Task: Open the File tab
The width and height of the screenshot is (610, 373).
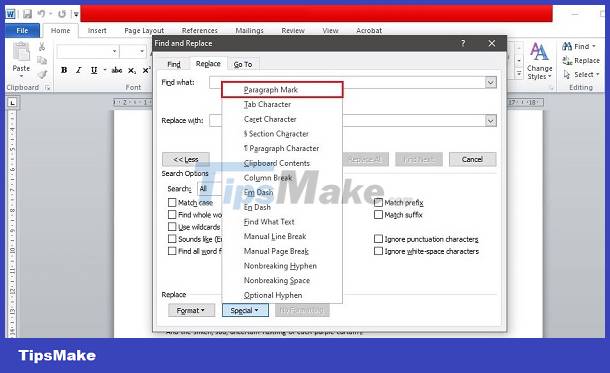Action: (x=23, y=30)
